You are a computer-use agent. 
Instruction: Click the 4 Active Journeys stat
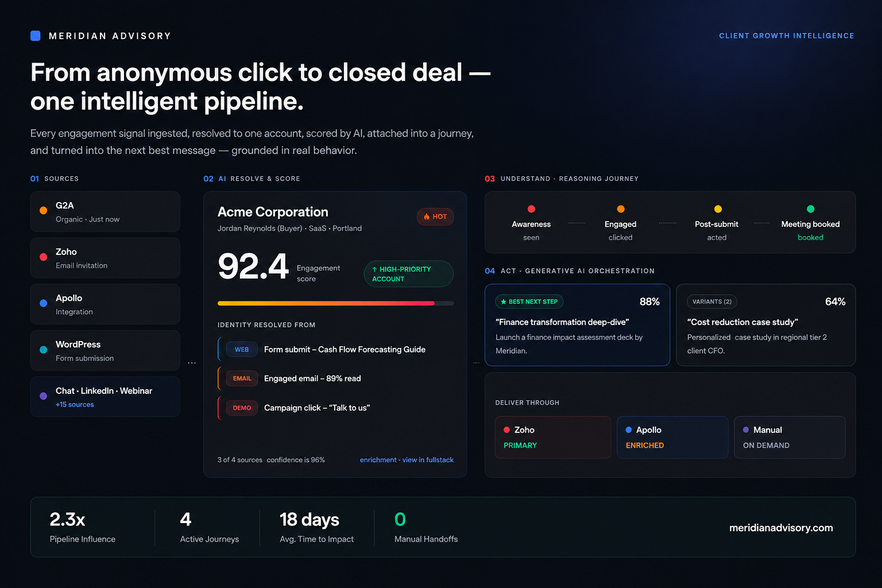[x=210, y=527]
